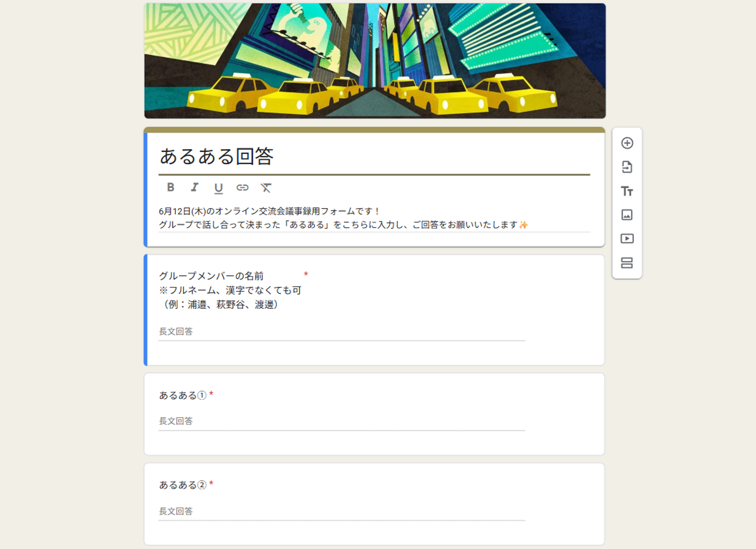
Task: Click the long answer field under グループメンバーの名前
Action: click(x=342, y=332)
